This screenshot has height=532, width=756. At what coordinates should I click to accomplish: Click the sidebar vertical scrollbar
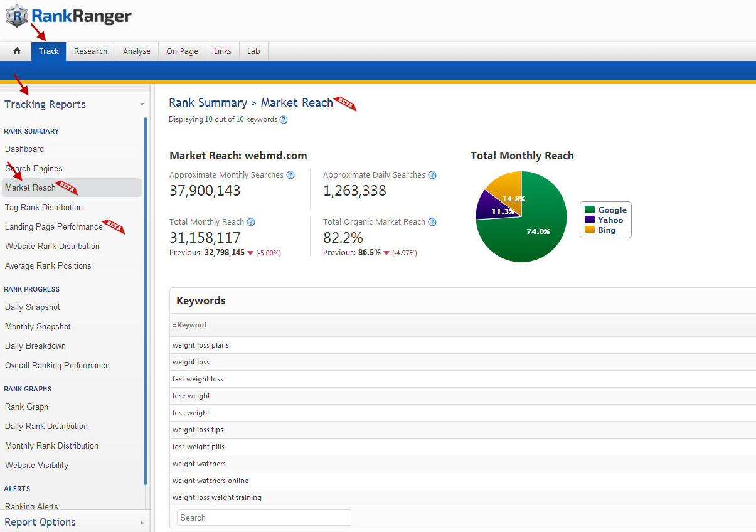[146, 301]
